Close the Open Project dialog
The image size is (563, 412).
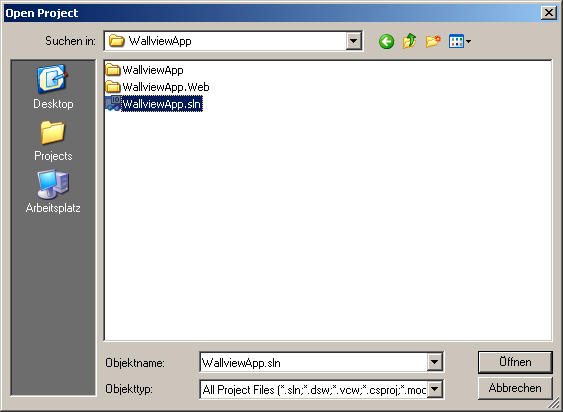pos(549,13)
